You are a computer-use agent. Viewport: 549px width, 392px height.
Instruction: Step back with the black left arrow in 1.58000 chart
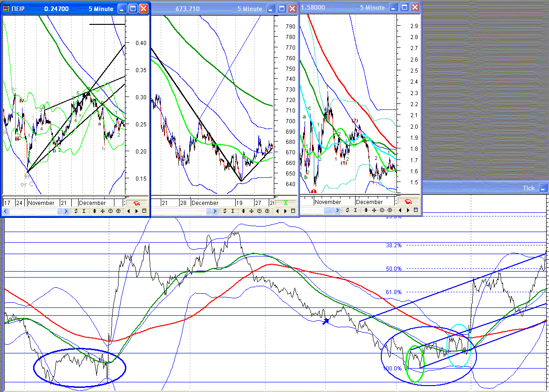point(400,210)
